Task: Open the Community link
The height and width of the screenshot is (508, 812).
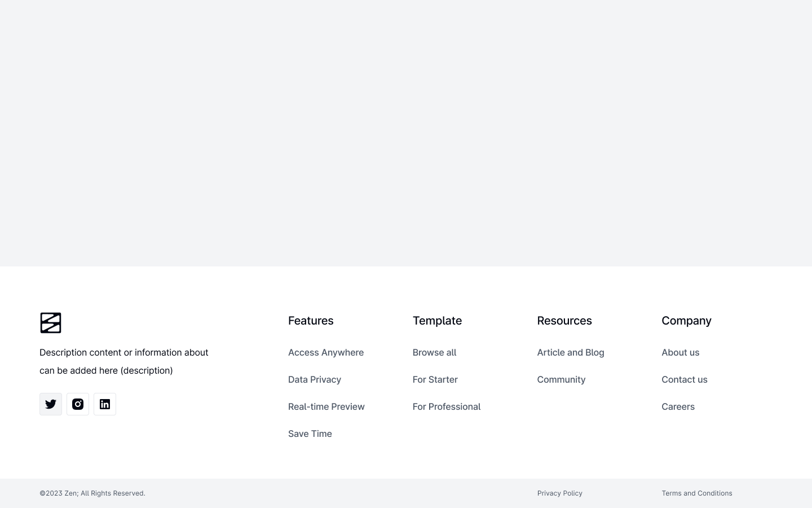Action: 562,379
